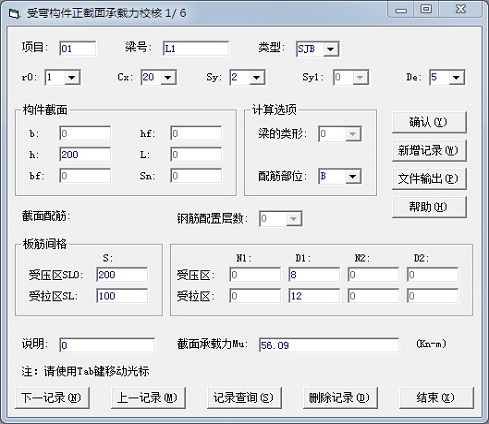Go to previous record 上一记录(M)
Viewport: 489px width, 424px height.
pos(148,398)
